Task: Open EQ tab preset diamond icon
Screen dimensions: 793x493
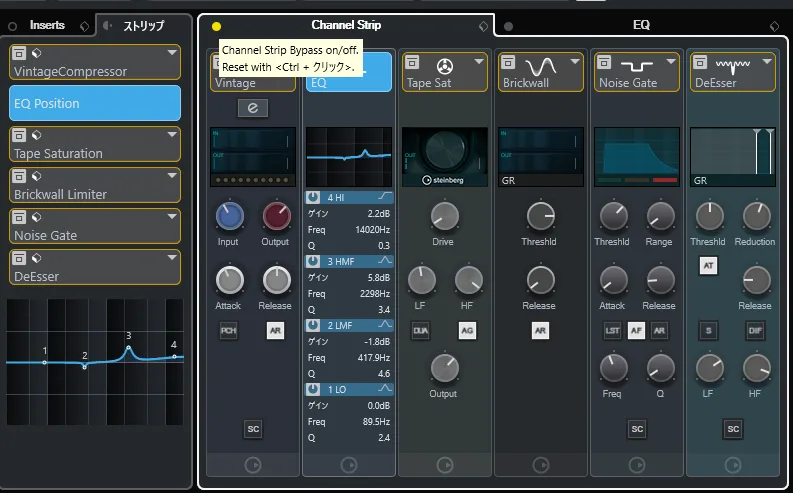Action: [x=774, y=26]
